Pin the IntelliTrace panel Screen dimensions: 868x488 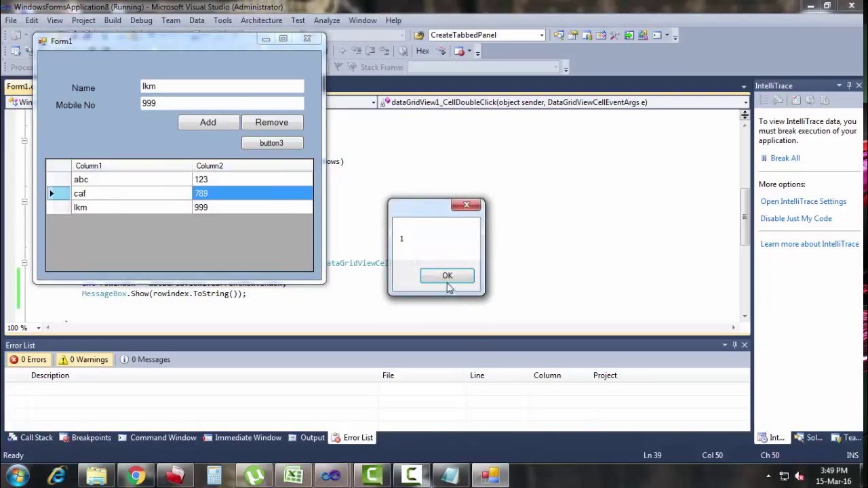click(849, 85)
